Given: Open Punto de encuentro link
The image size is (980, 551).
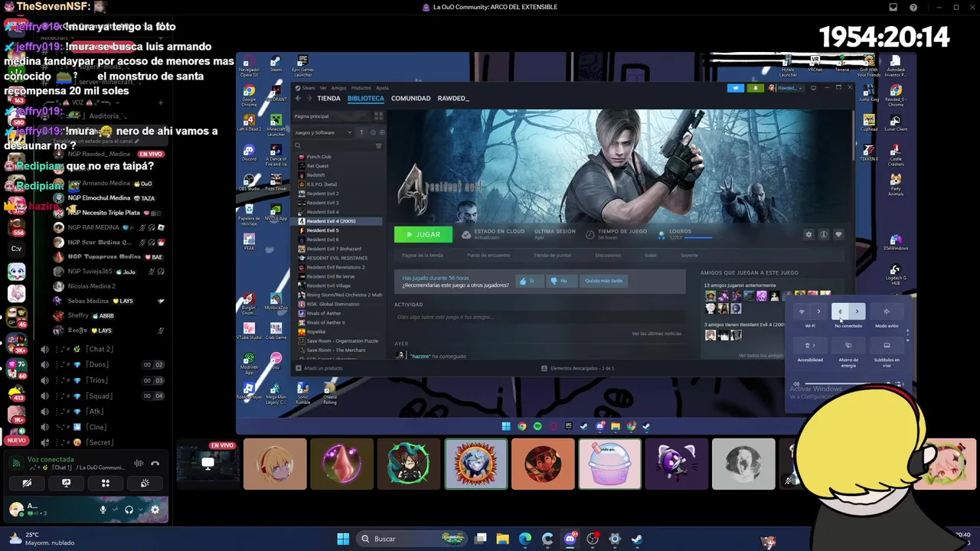Looking at the screenshot, I should [488, 255].
